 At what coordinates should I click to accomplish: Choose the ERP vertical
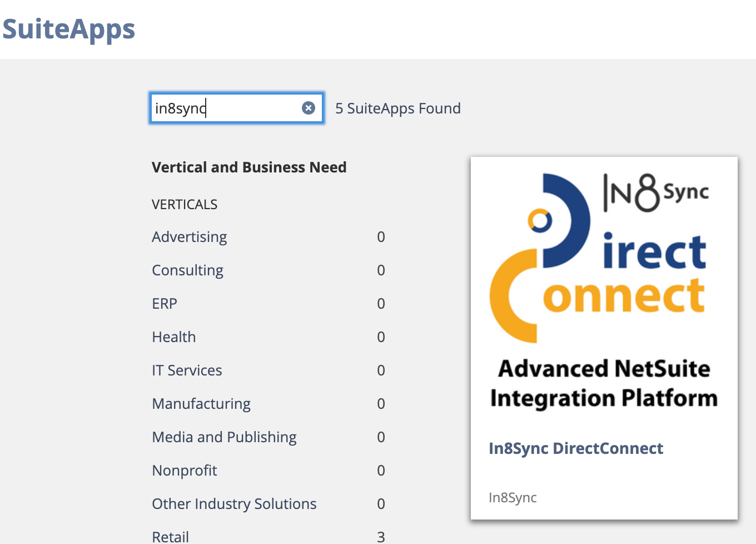point(165,304)
